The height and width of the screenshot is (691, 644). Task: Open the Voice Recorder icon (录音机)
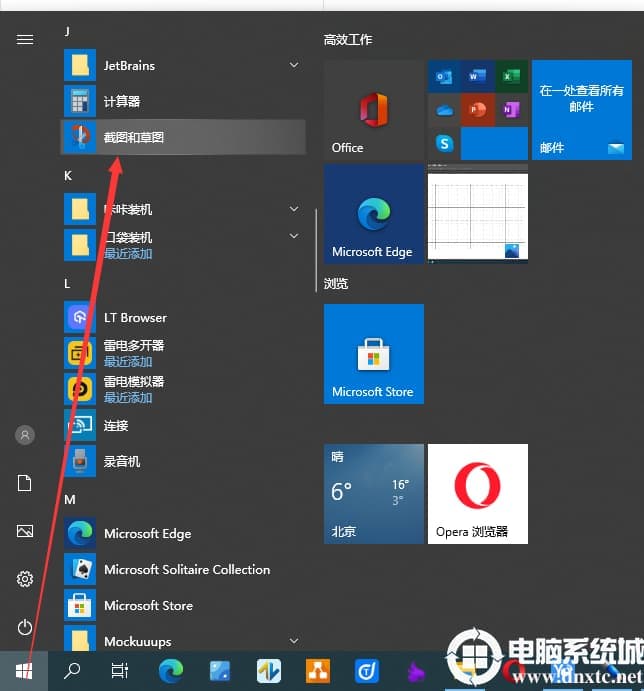coord(80,461)
